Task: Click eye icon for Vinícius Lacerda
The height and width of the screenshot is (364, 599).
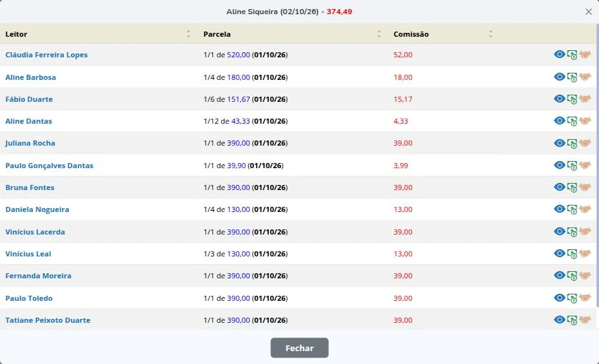Action: click(559, 231)
